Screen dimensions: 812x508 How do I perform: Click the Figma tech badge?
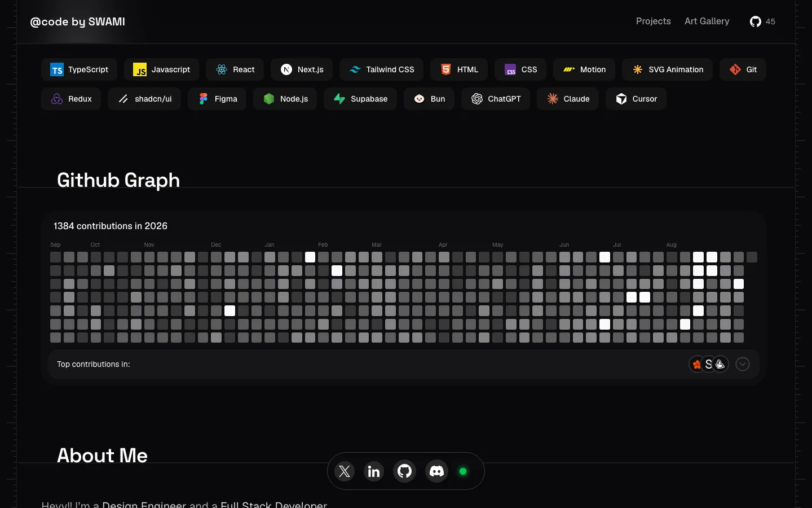(217, 99)
